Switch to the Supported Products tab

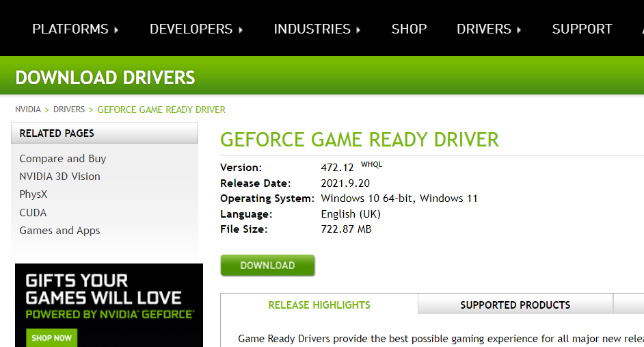515,305
